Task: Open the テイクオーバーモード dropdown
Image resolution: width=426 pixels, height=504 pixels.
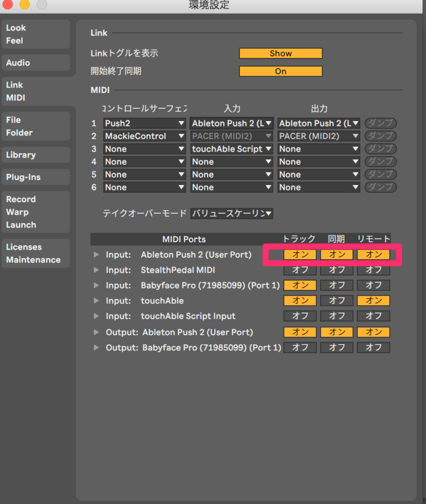Action: (231, 213)
